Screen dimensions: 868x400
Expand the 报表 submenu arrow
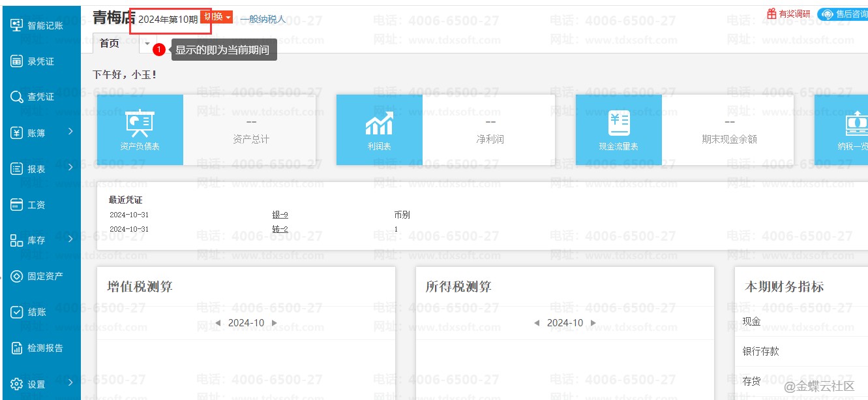[70, 168]
